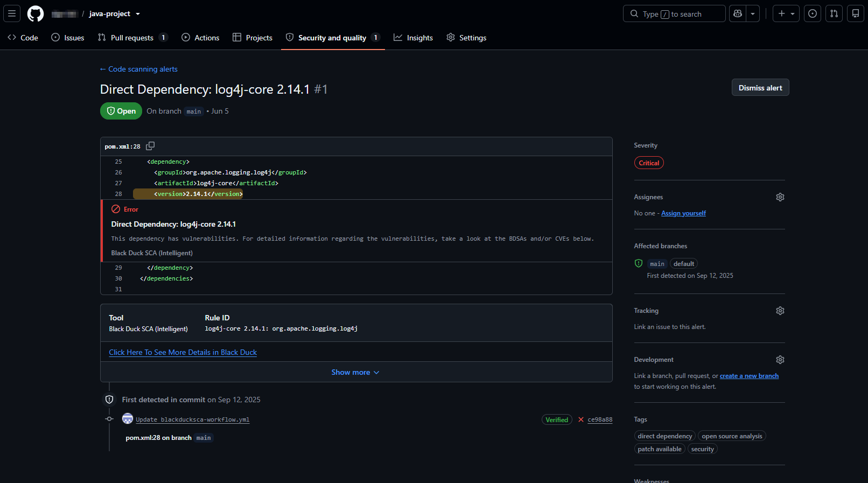Open the Update blackducksca-workflow.yml commit

pyautogui.click(x=193, y=419)
